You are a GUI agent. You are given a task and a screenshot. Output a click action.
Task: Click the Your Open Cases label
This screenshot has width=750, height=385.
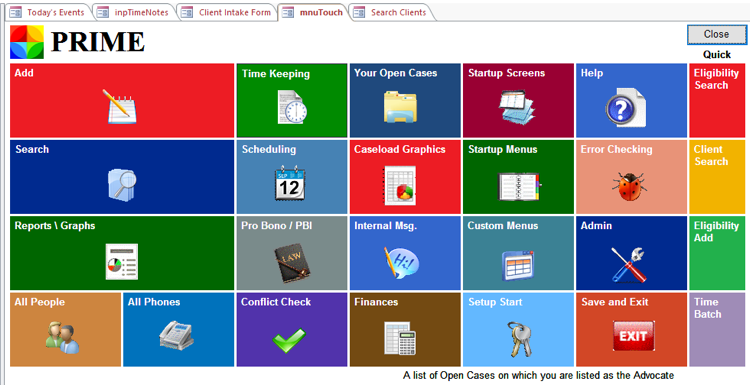(x=396, y=73)
